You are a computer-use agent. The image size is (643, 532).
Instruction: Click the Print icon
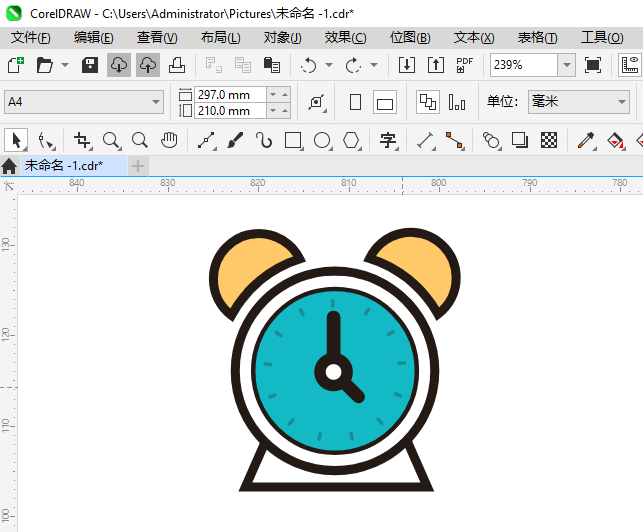177,65
